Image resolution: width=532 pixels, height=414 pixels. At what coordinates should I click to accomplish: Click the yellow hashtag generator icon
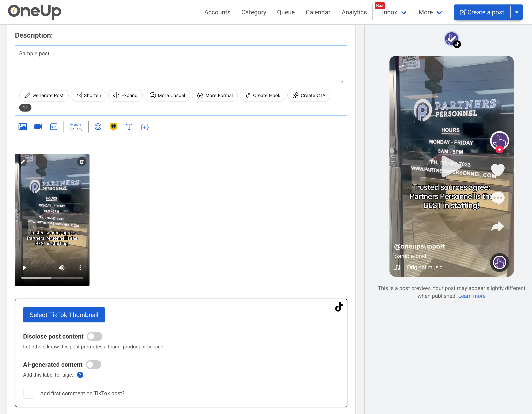pyautogui.click(x=114, y=126)
